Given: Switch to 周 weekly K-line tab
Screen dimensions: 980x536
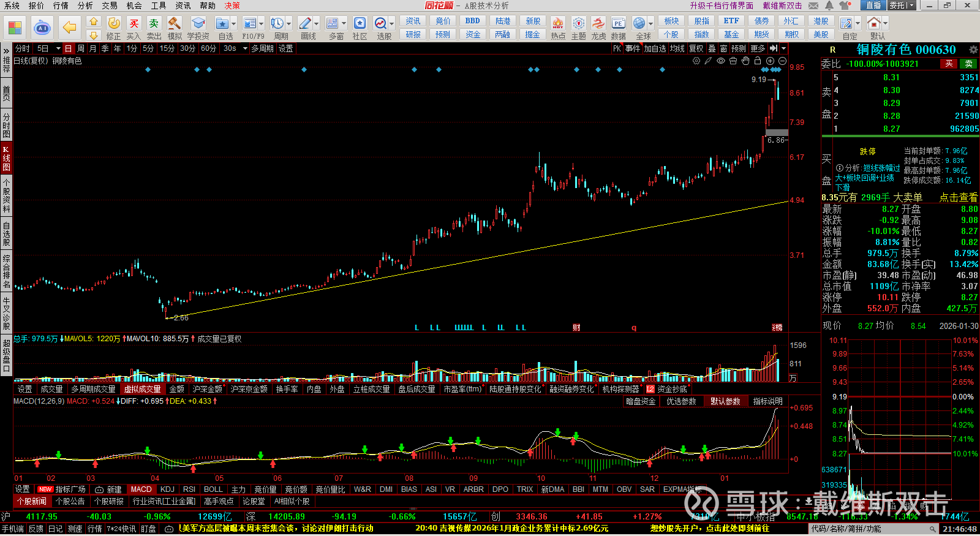Looking at the screenshot, I should pos(81,48).
